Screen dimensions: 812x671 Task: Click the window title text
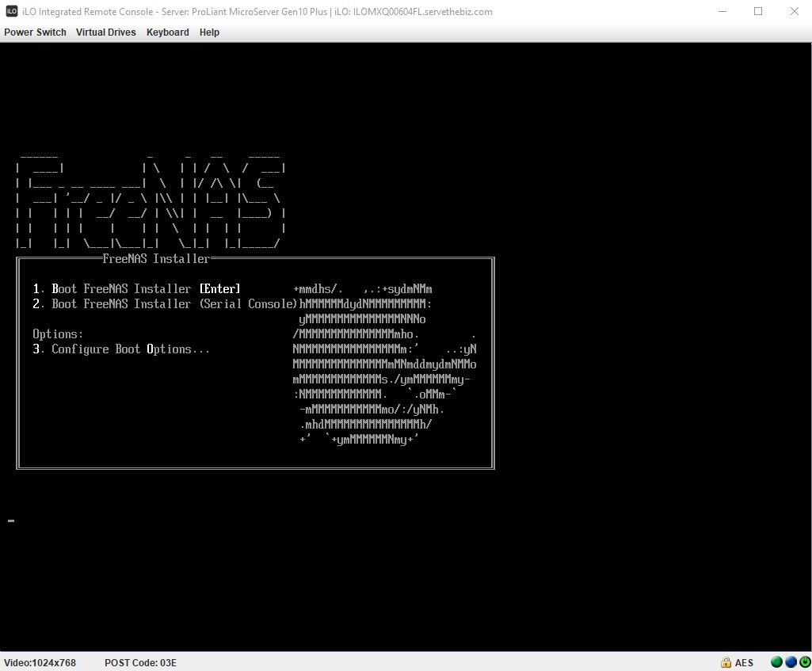(x=257, y=11)
